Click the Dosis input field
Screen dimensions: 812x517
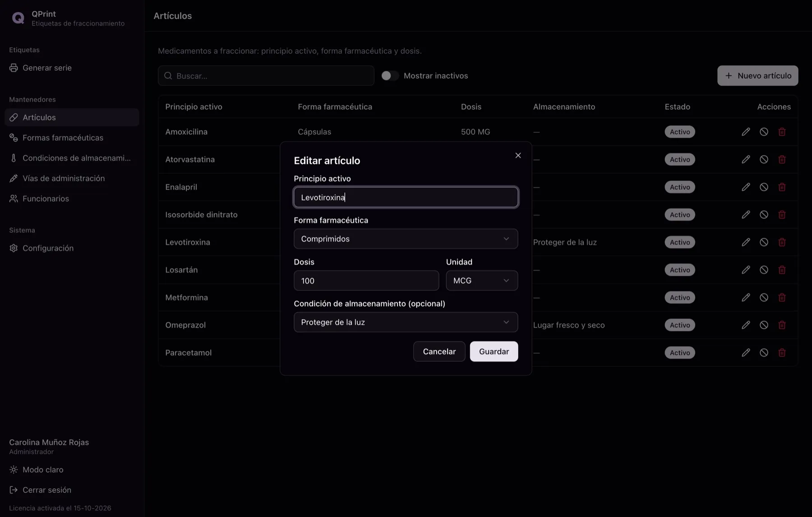pyautogui.click(x=366, y=281)
